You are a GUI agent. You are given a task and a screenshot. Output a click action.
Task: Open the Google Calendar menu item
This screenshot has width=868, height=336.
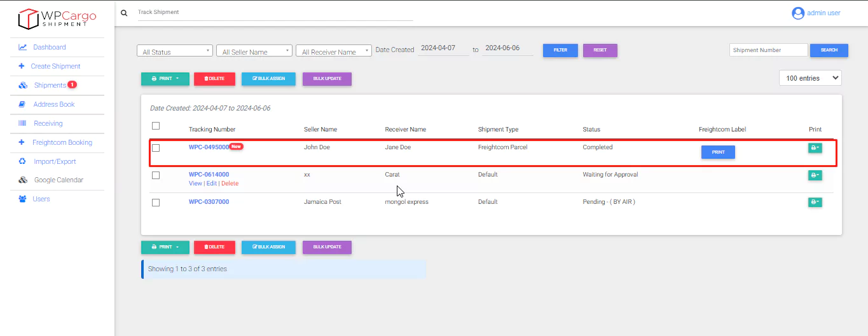[57, 180]
